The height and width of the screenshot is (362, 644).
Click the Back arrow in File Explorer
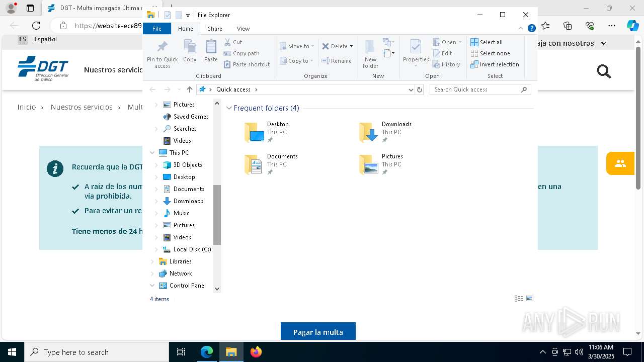152,89
